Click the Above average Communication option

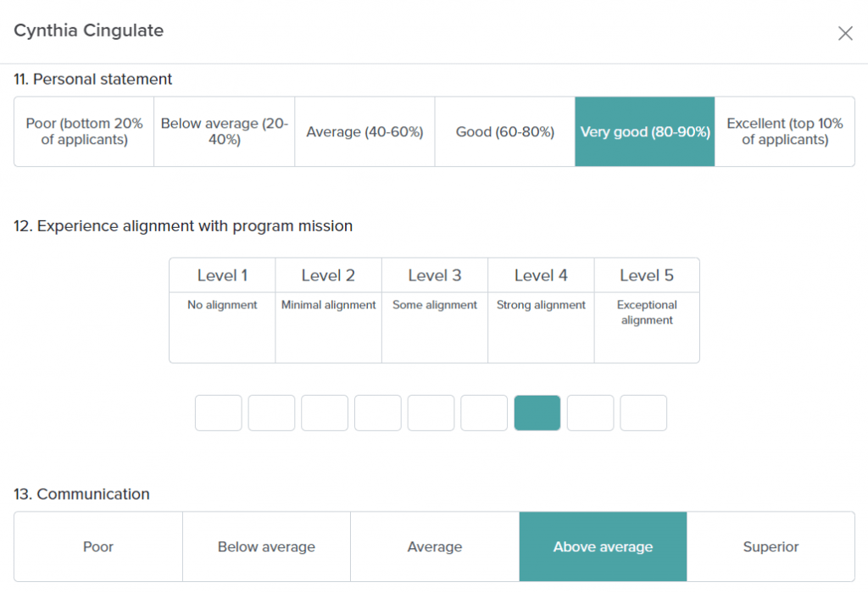point(603,546)
